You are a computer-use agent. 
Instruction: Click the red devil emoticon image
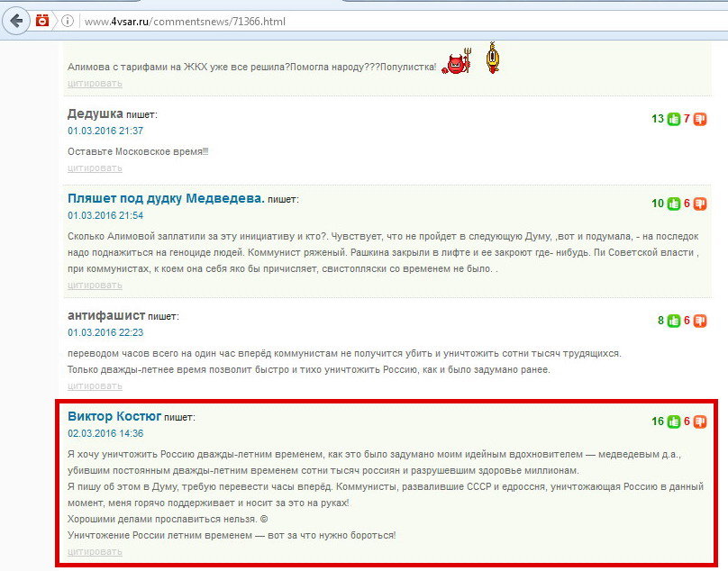(456, 63)
